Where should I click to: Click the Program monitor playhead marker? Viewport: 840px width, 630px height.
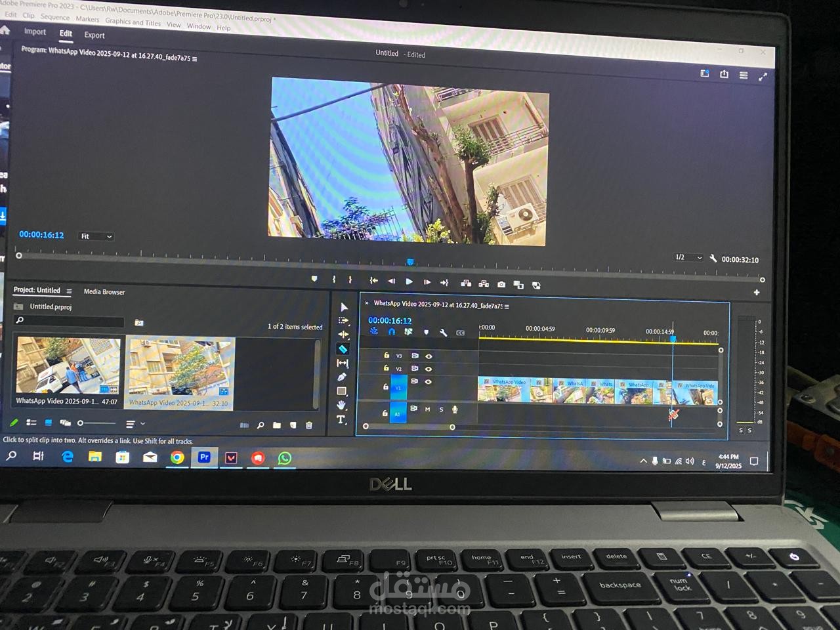[x=410, y=262]
